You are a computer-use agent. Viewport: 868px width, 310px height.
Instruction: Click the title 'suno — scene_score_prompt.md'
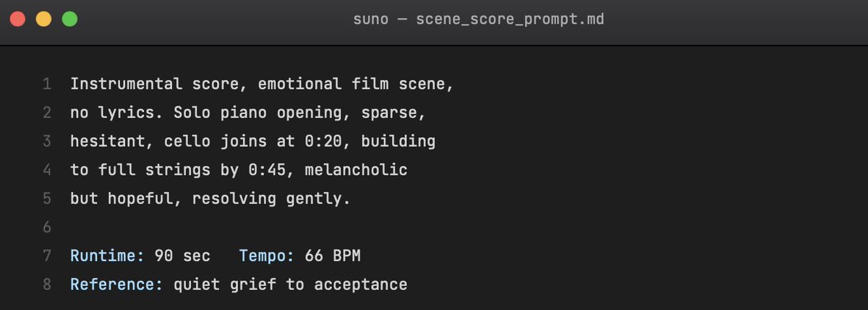pos(478,20)
